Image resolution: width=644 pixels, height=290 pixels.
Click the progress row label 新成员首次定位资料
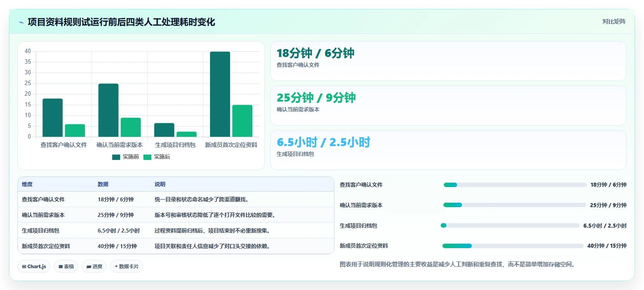[364, 246]
